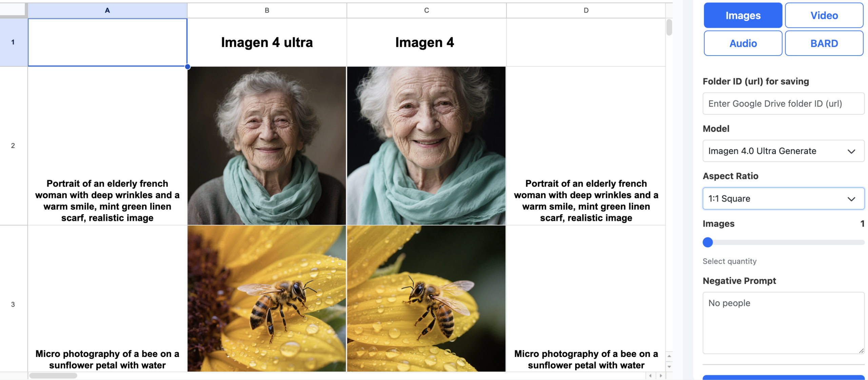Click the blue button at sidebar bottom
The image size is (868, 380).
[x=783, y=377]
